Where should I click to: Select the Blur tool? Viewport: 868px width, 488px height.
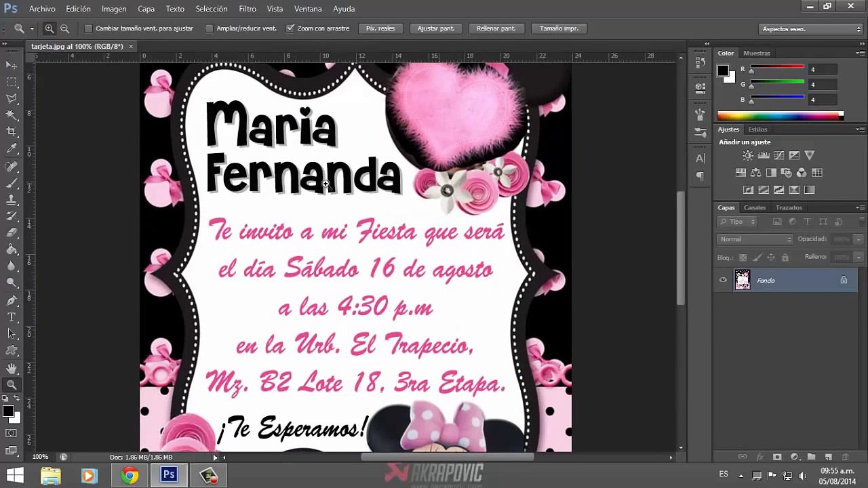coord(12,266)
